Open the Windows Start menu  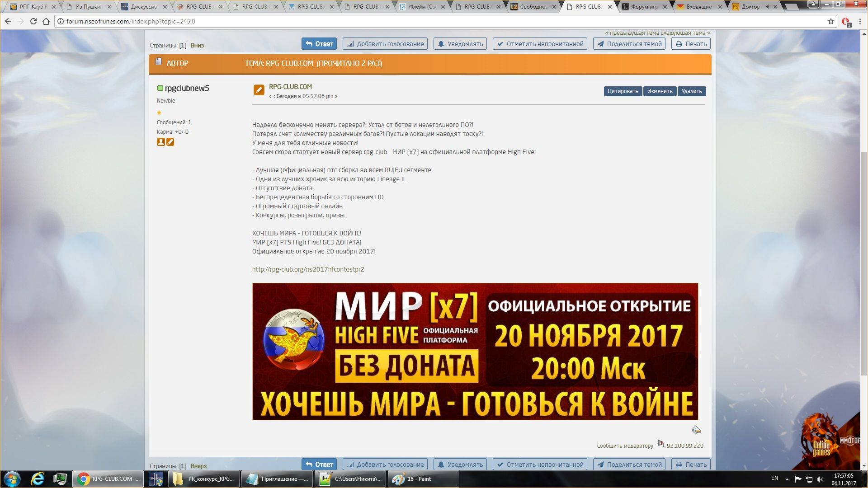point(12,479)
